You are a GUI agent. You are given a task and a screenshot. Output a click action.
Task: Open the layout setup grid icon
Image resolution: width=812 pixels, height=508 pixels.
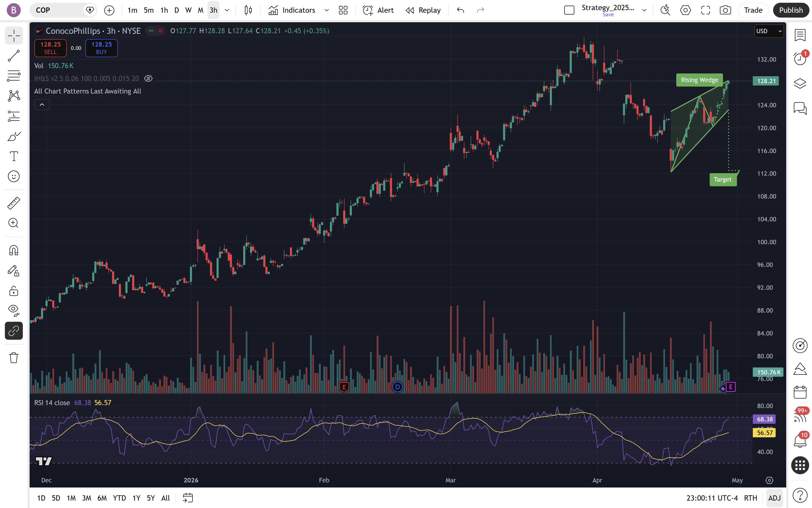tap(343, 10)
